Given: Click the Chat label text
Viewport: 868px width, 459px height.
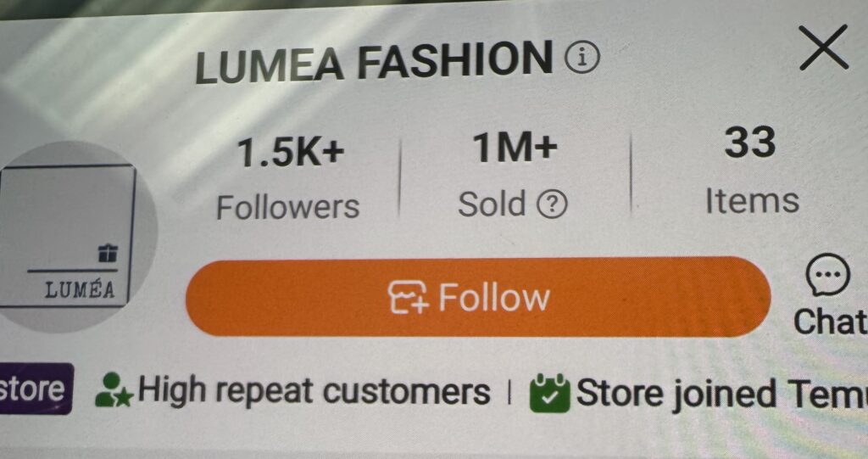Looking at the screenshot, I should pyautogui.click(x=831, y=322).
